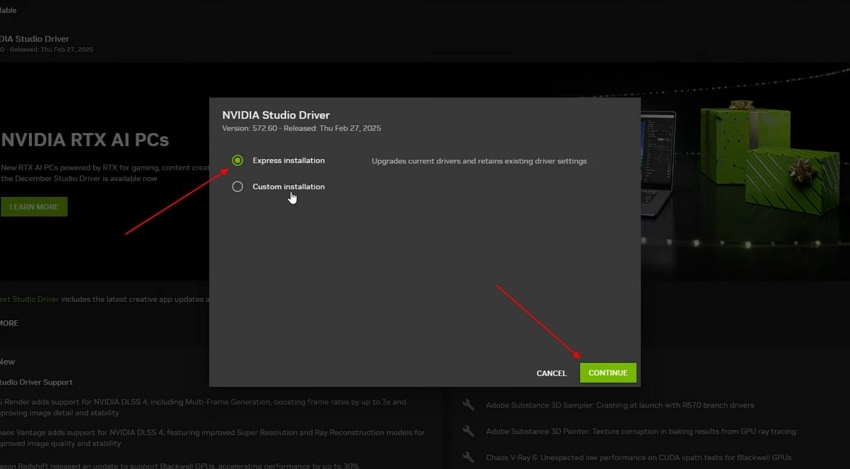
Task: Click the Render adds support for DLSS 4 paragraph
Action: tap(203, 407)
